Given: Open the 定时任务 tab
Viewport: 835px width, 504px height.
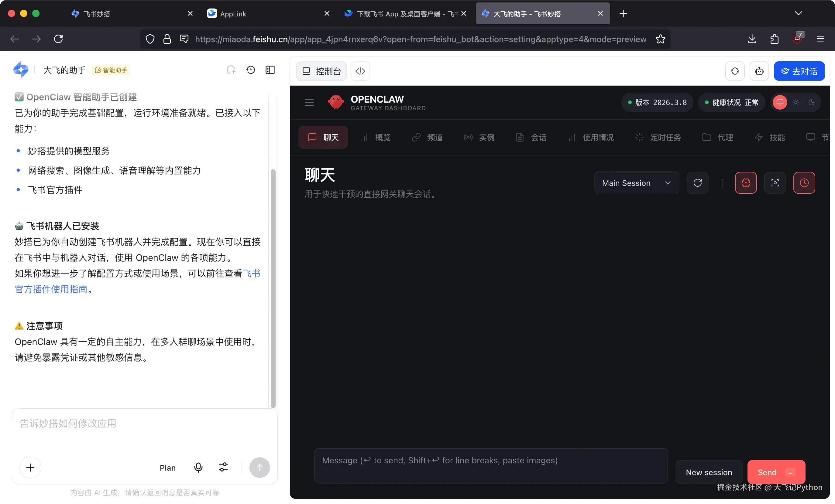Looking at the screenshot, I should click(665, 137).
